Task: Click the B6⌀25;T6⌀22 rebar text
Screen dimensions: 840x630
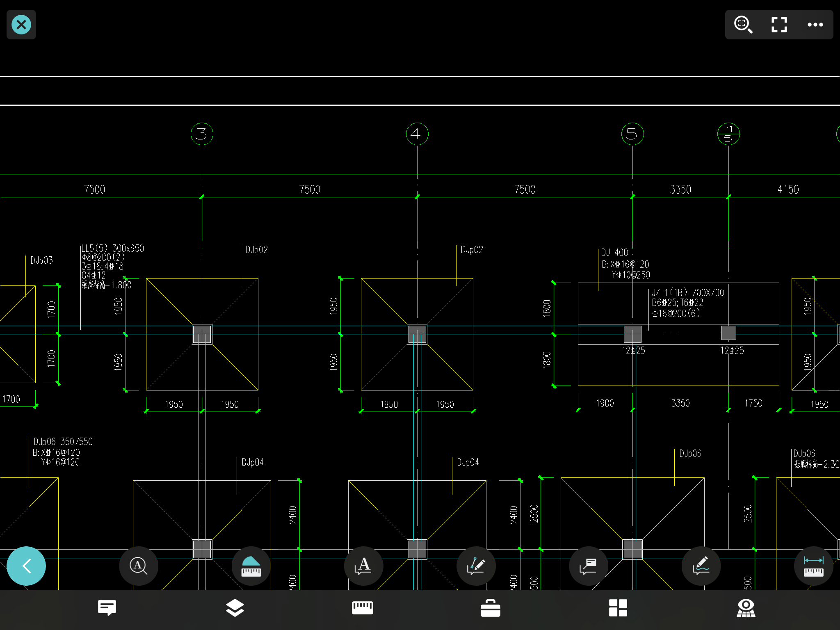Action: (x=678, y=303)
